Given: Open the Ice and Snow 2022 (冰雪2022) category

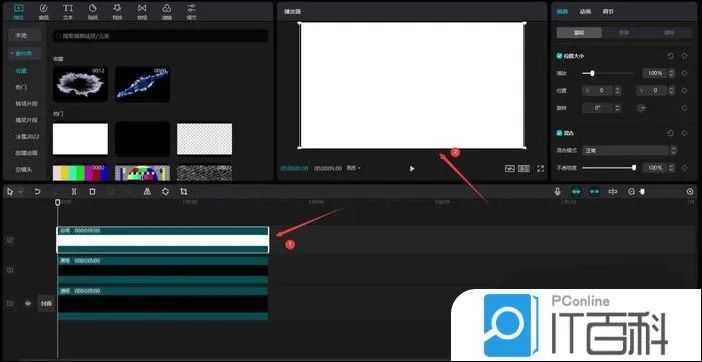Looking at the screenshot, I should pyautogui.click(x=27, y=136).
